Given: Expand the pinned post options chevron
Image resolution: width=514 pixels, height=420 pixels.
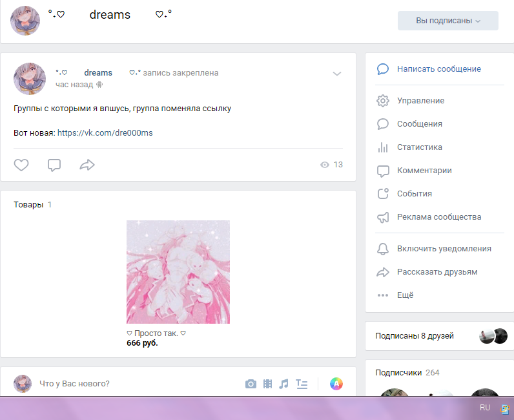Looking at the screenshot, I should tap(337, 74).
